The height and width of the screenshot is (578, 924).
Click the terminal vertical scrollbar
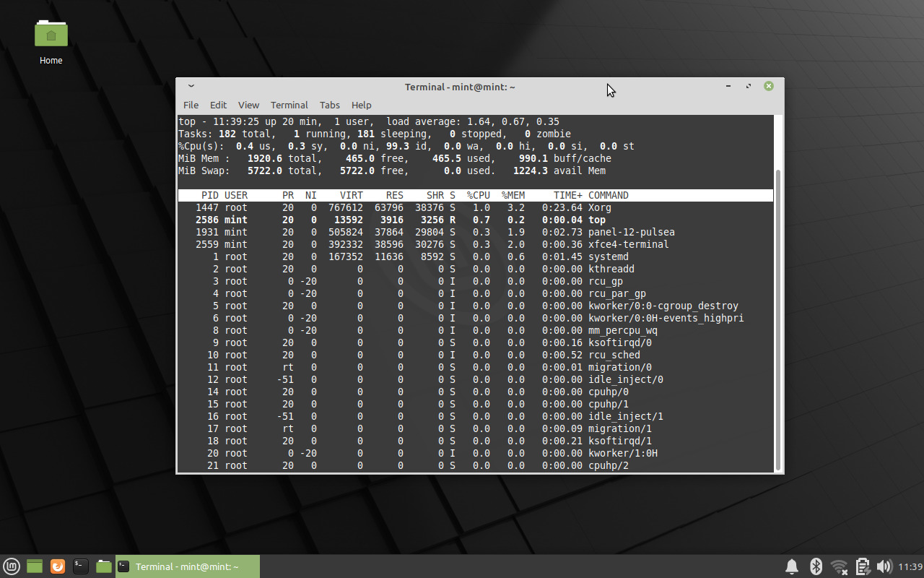click(x=777, y=319)
